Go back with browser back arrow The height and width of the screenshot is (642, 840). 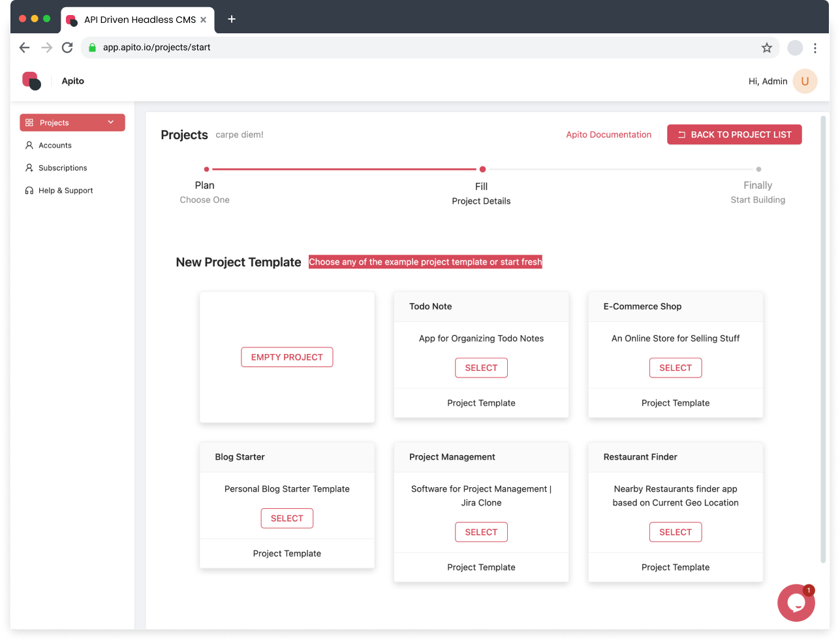click(x=25, y=48)
